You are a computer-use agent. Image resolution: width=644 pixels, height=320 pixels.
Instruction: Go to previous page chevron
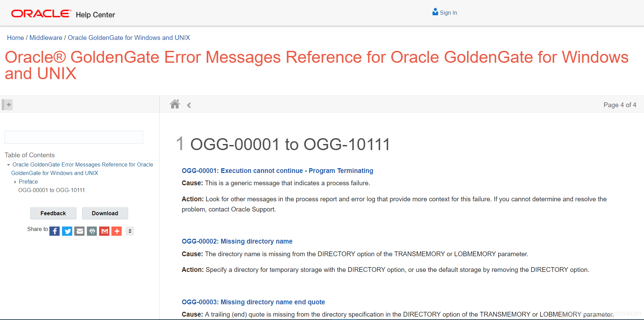pos(189,105)
